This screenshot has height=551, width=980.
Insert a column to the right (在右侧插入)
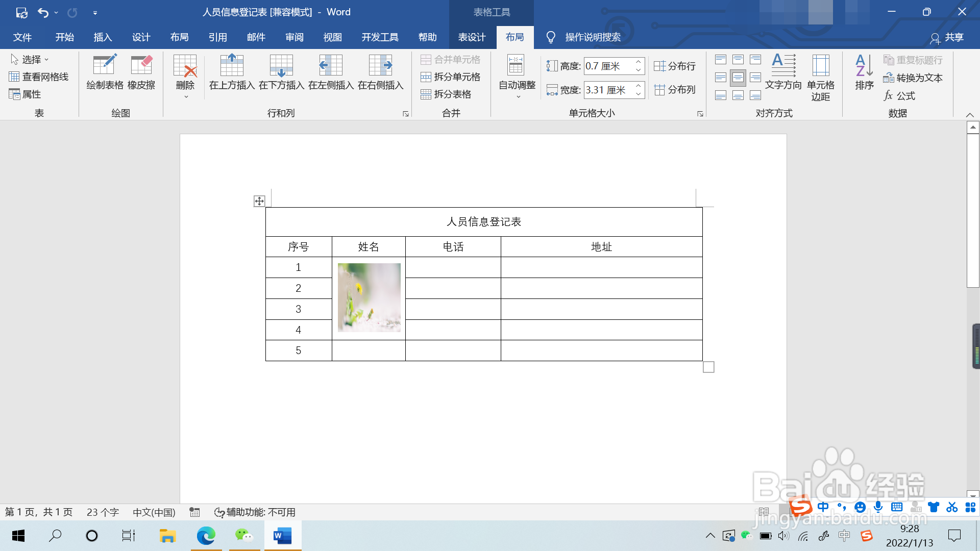[x=380, y=72]
